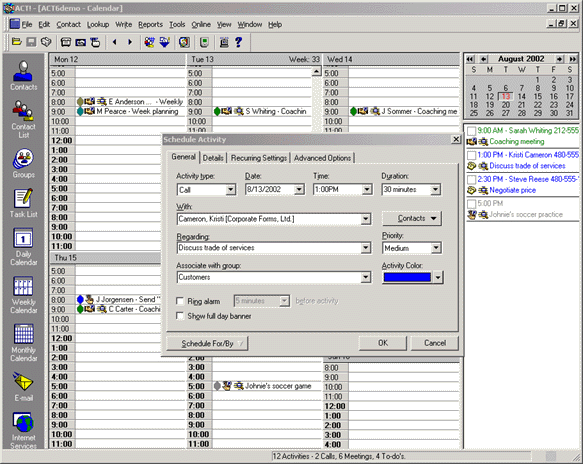Click the Open File toolbar icon
The image size is (583, 464).
(x=16, y=42)
